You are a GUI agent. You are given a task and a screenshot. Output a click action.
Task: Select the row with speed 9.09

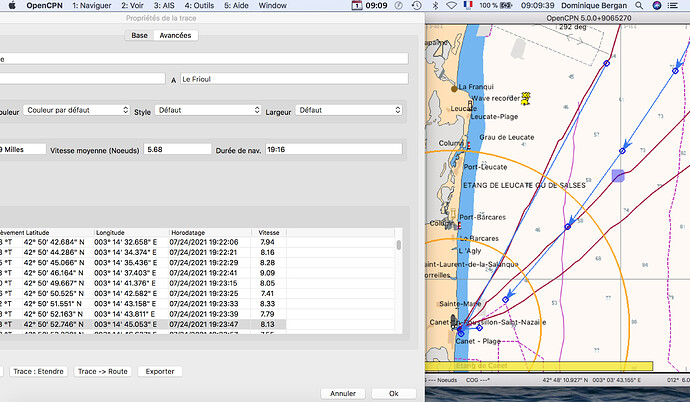click(x=143, y=273)
